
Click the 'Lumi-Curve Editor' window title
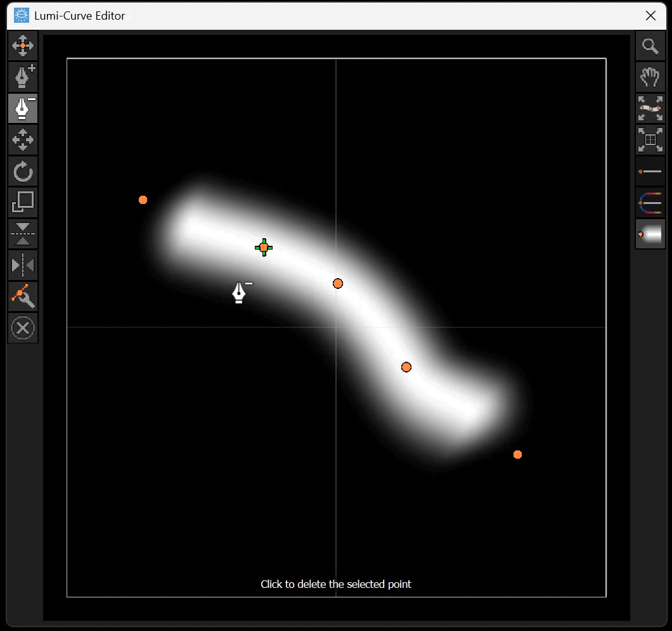80,16
